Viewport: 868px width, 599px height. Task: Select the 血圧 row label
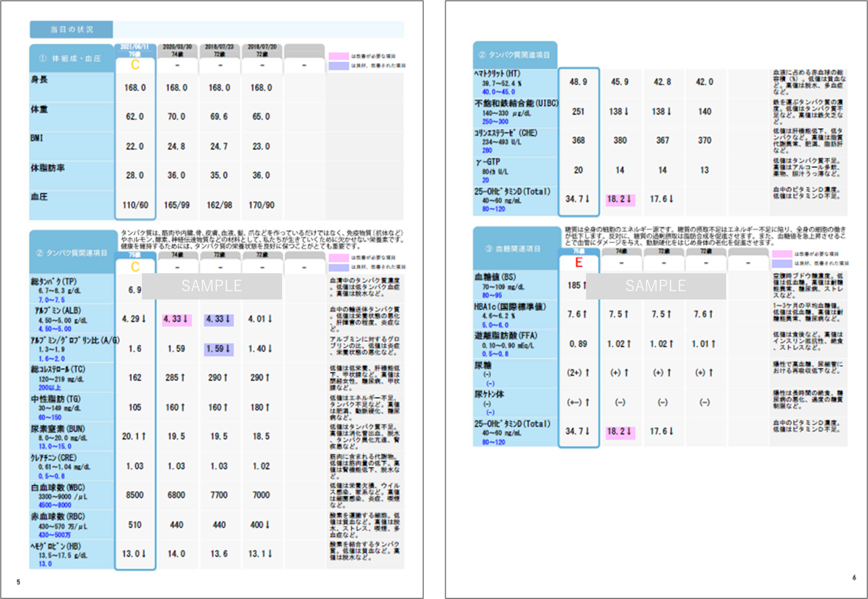[39, 196]
